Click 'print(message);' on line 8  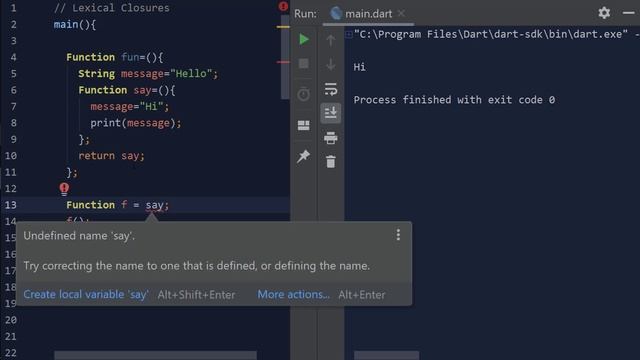point(136,123)
